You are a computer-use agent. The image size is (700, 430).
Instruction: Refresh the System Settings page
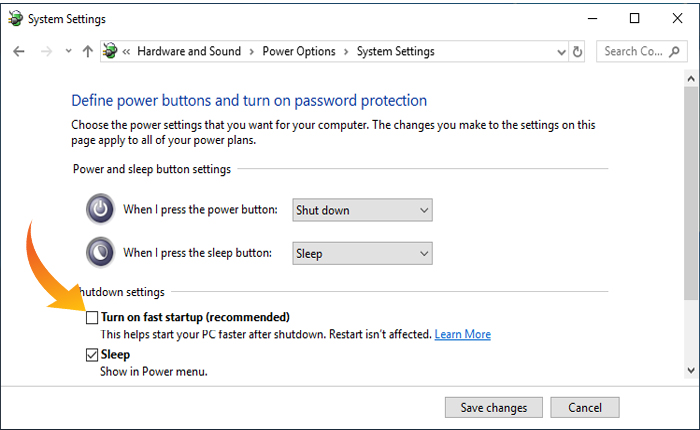[x=577, y=51]
